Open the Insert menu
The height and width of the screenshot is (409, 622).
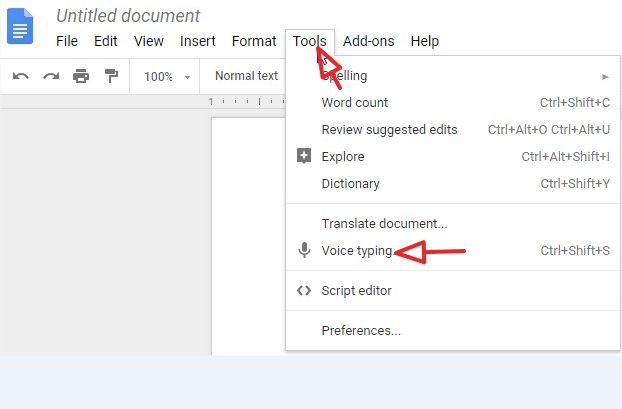tap(198, 41)
